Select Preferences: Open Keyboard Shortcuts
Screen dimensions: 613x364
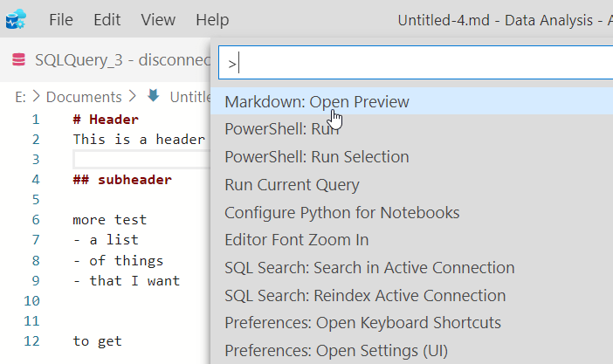point(362,323)
